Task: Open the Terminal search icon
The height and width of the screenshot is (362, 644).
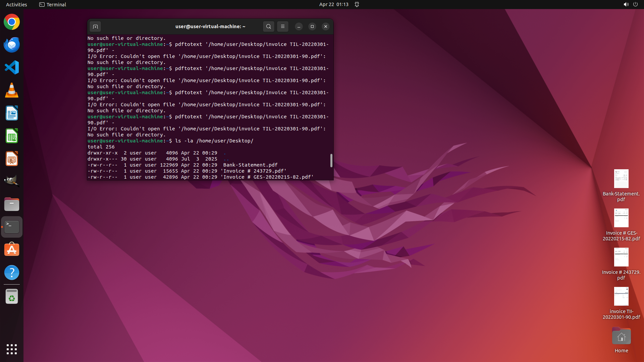Action: (268, 26)
